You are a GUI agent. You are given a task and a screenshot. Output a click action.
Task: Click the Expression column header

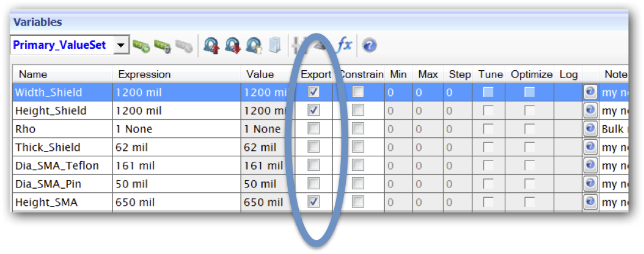pyautogui.click(x=144, y=74)
